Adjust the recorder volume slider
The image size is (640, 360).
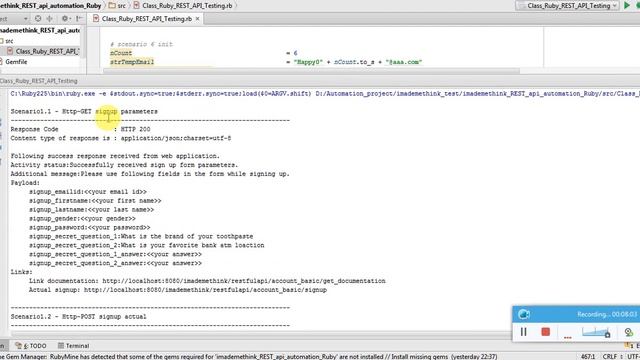tap(596, 332)
